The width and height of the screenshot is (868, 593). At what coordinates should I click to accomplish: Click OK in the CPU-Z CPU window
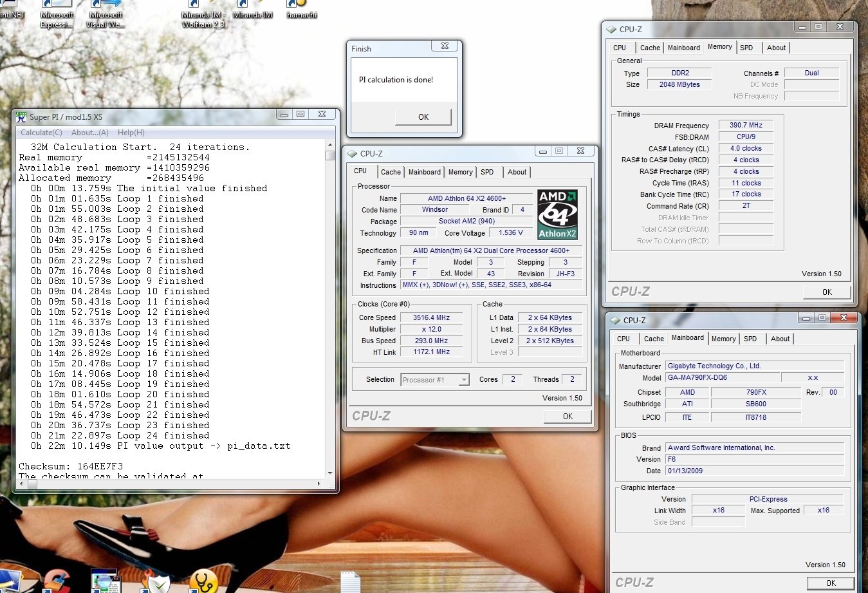coord(568,417)
